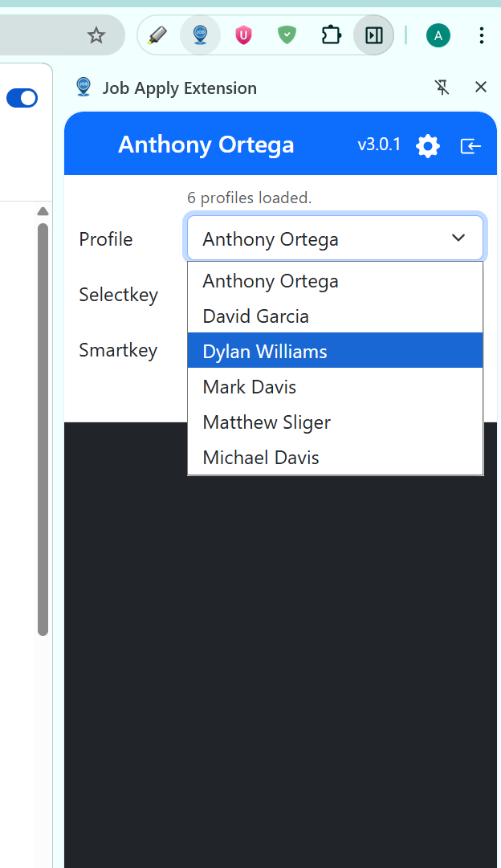Open the Chrome three-dot menu

click(x=481, y=35)
